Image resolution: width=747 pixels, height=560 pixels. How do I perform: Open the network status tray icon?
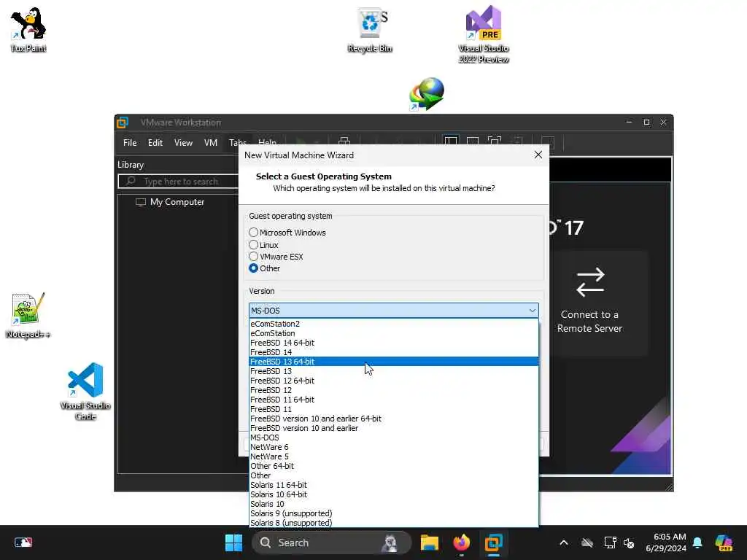pyautogui.click(x=610, y=542)
